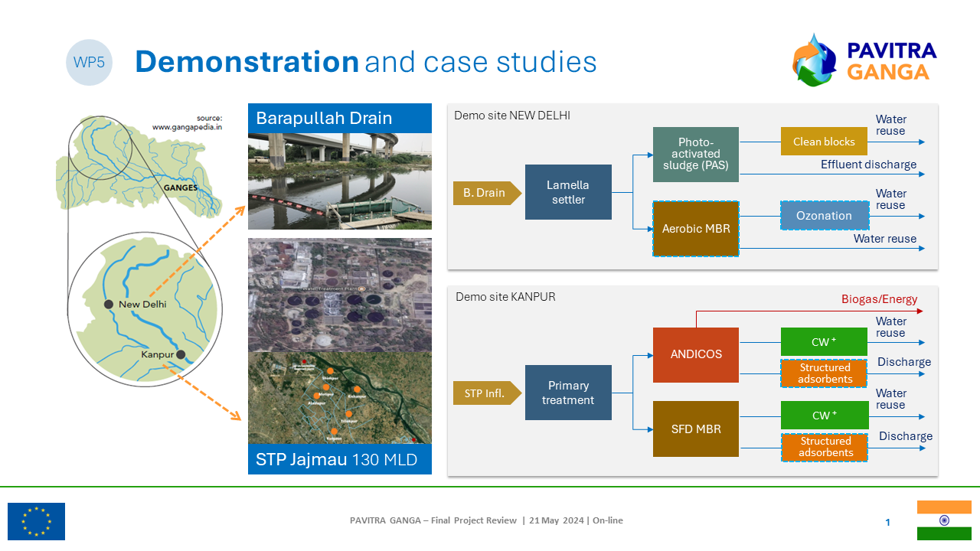
Task: Select the yellow Clean blocks box
Action: [824, 142]
